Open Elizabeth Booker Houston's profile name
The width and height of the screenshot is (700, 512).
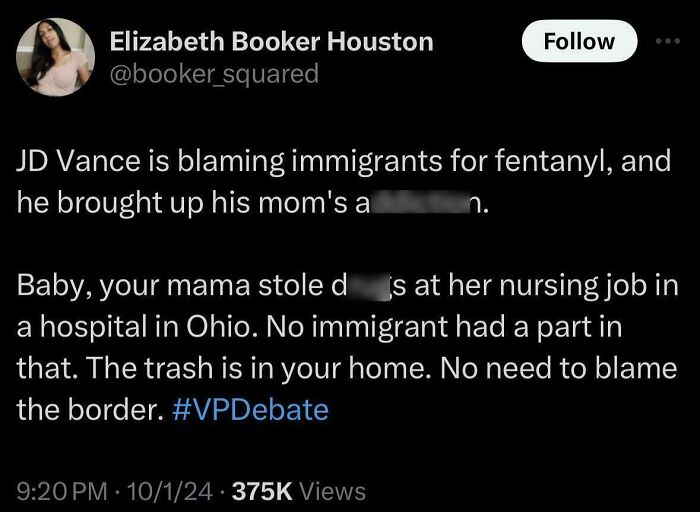click(271, 42)
